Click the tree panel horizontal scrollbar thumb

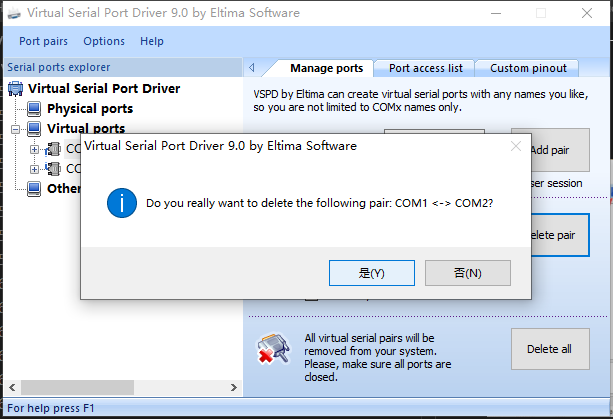click(x=77, y=387)
